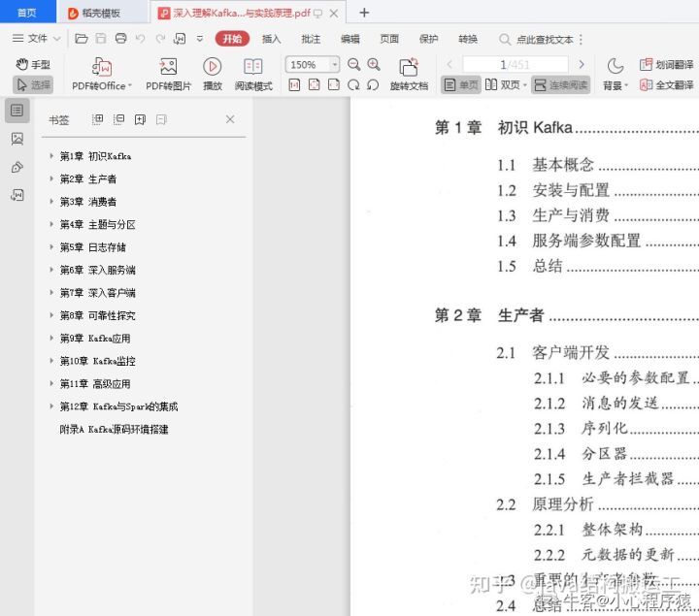Expand bookmark 第12章 Kafka与Spark的集成

pyautogui.click(x=51, y=406)
